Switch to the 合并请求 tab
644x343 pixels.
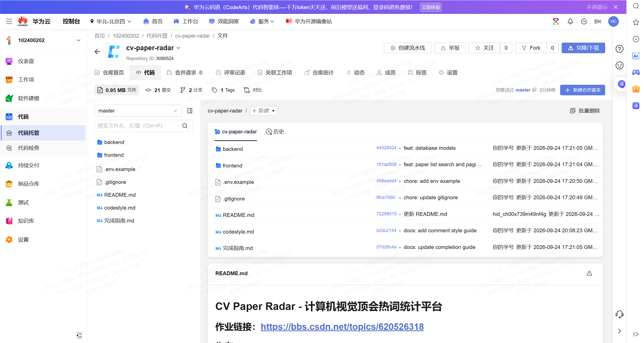point(185,73)
